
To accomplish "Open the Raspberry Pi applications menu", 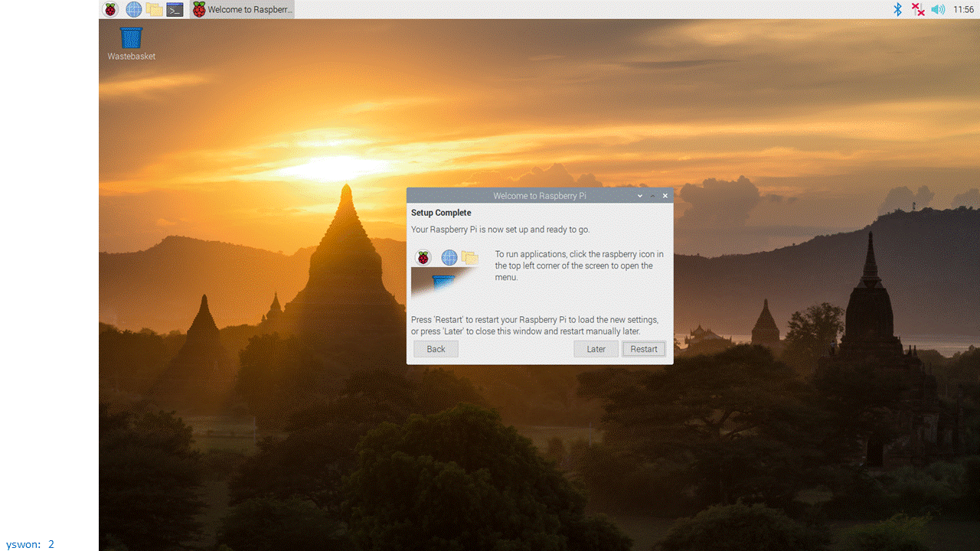I will (111, 9).
